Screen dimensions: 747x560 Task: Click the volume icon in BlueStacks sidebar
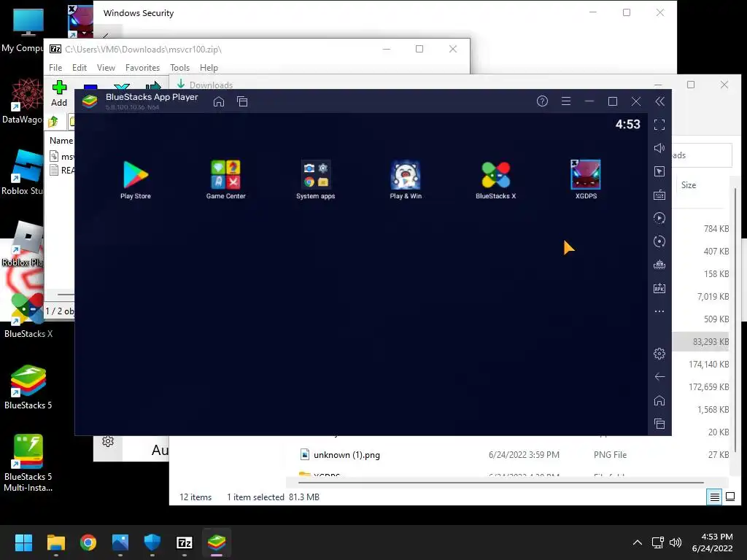(659, 148)
